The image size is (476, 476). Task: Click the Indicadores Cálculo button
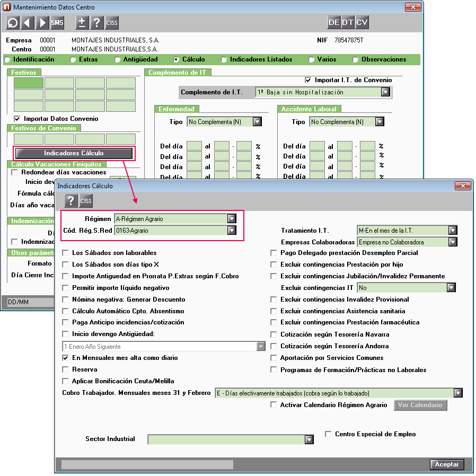click(74, 153)
